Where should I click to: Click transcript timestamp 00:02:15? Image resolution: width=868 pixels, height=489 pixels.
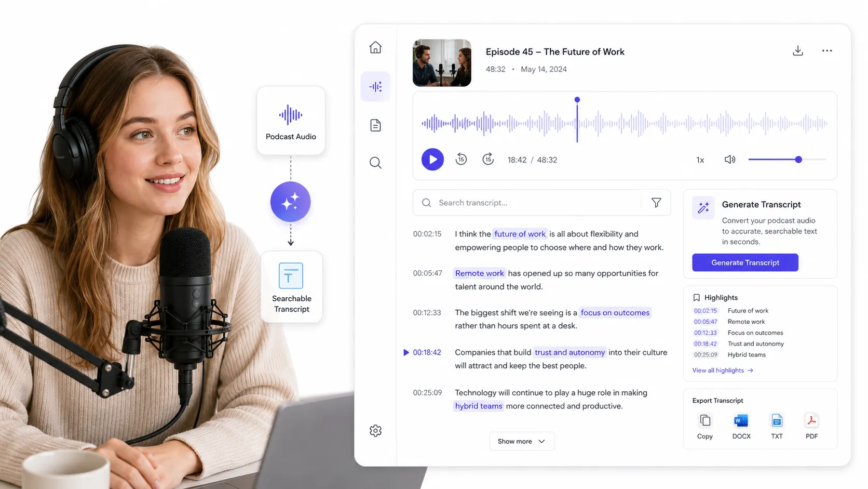pos(427,234)
